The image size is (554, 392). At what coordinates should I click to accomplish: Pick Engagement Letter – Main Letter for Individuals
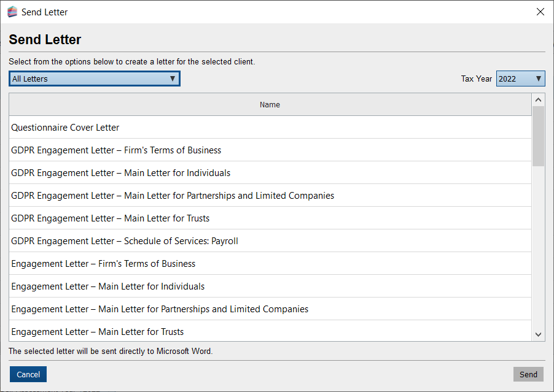coord(108,286)
